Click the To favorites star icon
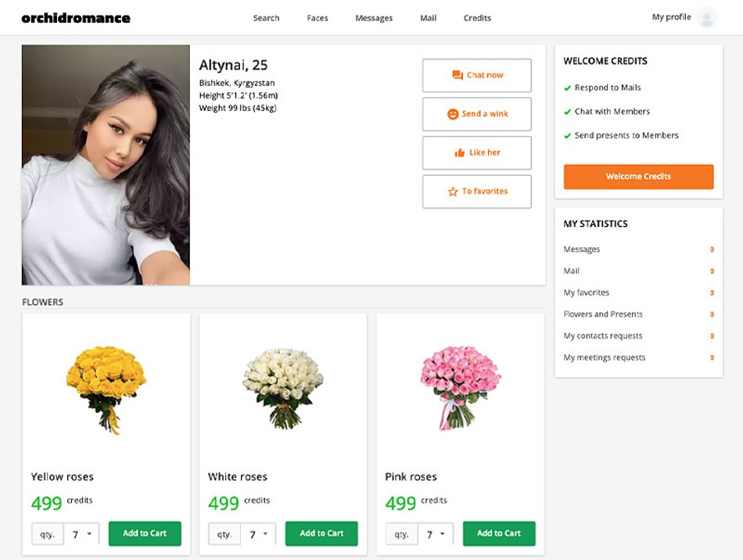Image resolution: width=743 pixels, height=560 pixels. click(x=453, y=192)
